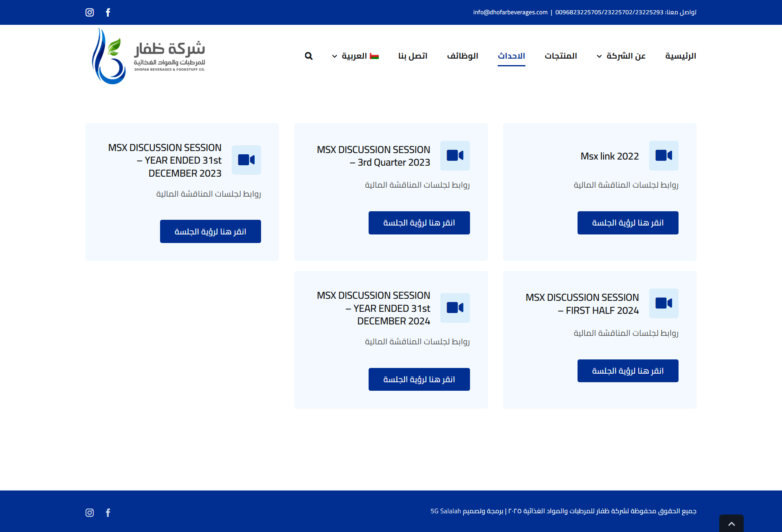Open the العربية language dropdown
The height and width of the screenshot is (532, 782).
355,56
